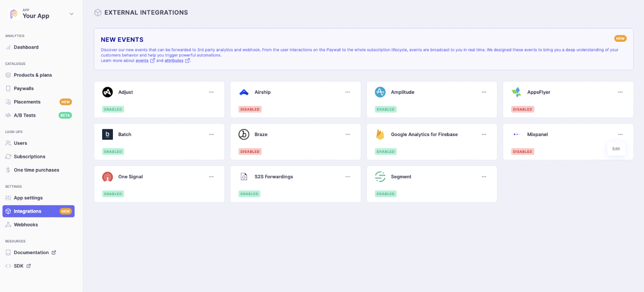Open the three-dot menu on S2S Forwardings
The width and height of the screenshot is (644, 292).
tap(347, 177)
